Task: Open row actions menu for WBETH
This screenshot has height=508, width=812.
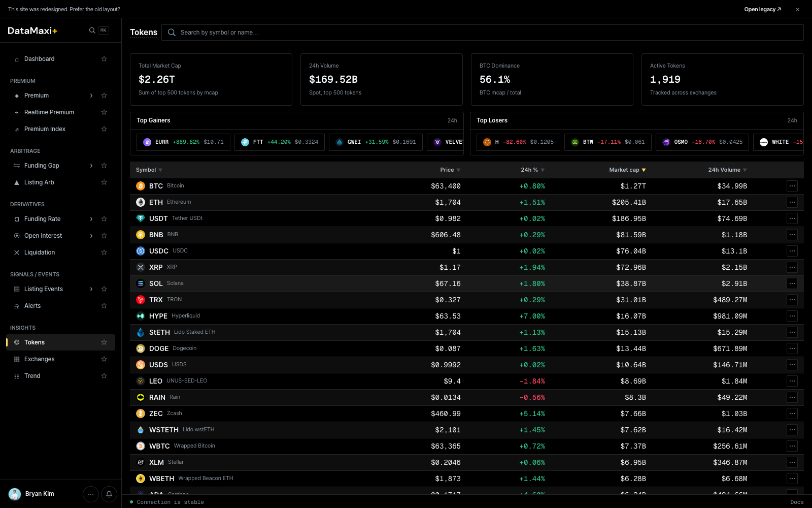Action: pyautogui.click(x=792, y=479)
